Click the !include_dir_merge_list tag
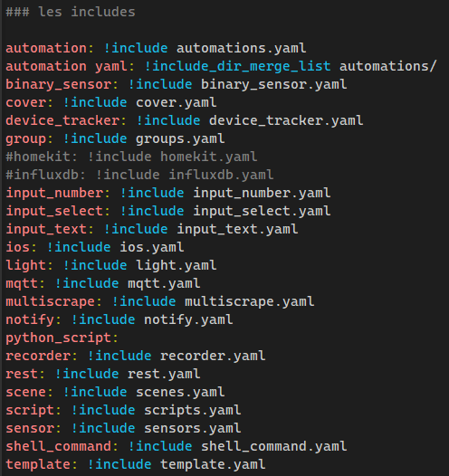 pos(238,66)
